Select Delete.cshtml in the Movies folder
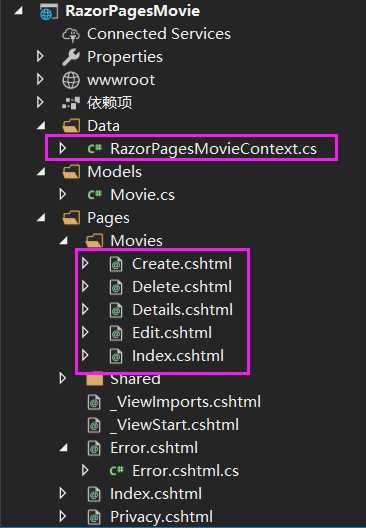The image size is (366, 528). tap(182, 287)
